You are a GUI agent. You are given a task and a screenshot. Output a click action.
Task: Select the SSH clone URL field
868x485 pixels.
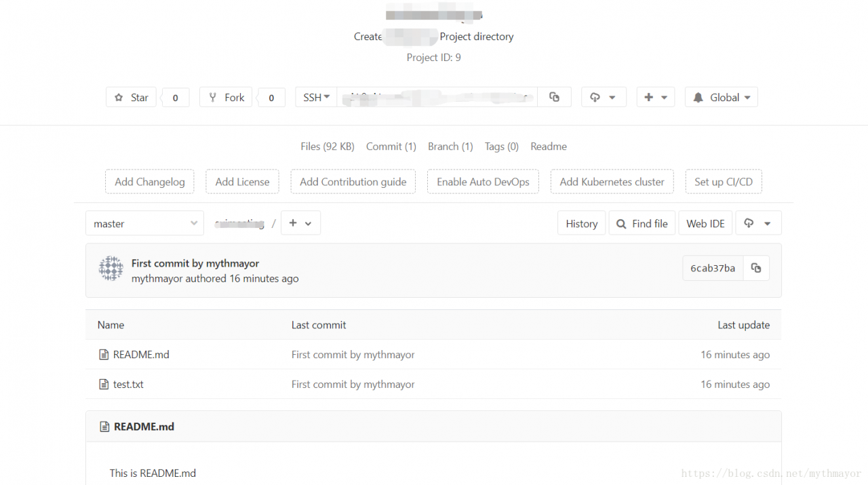coord(437,97)
